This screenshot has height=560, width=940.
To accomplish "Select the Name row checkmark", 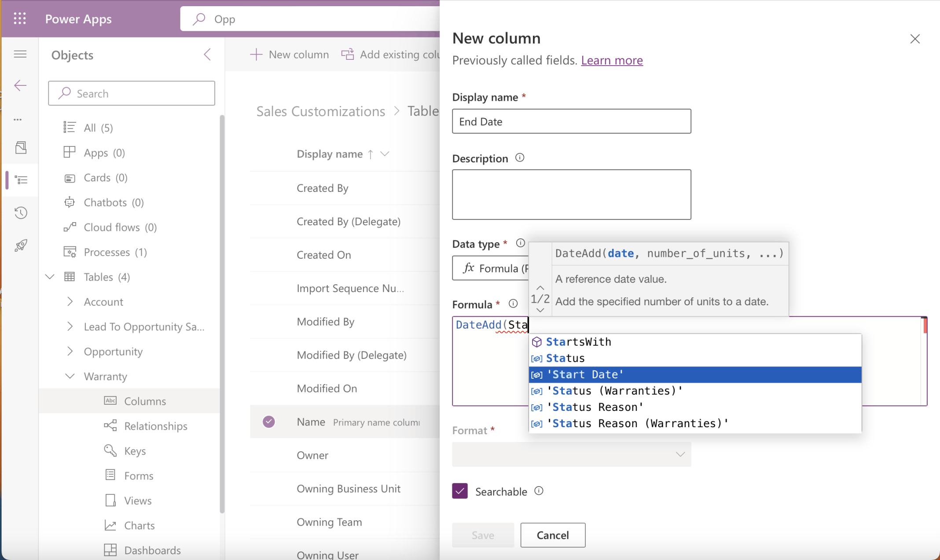I will [x=269, y=422].
